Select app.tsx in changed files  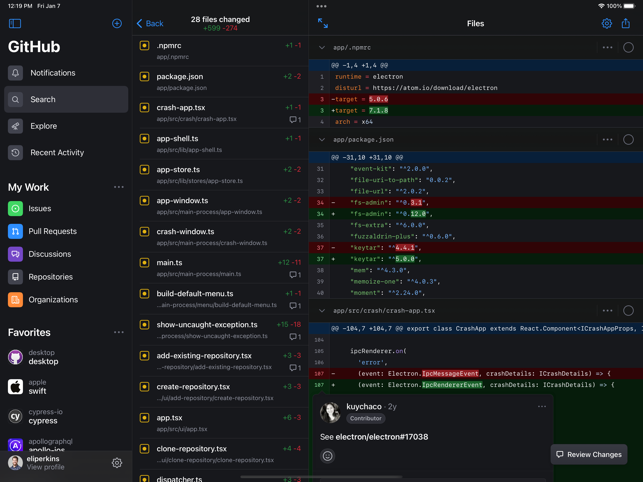point(221,423)
